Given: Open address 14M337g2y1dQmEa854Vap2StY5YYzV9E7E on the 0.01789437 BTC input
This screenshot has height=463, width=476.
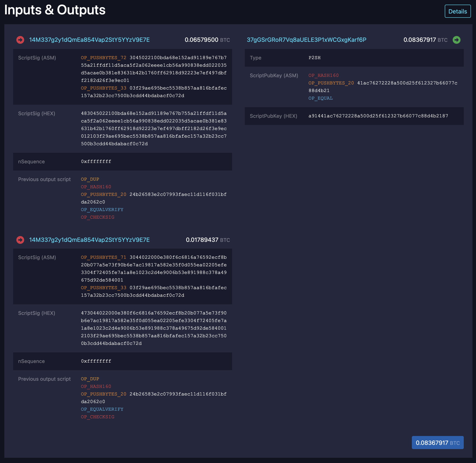Looking at the screenshot, I should pyautogui.click(x=89, y=240).
